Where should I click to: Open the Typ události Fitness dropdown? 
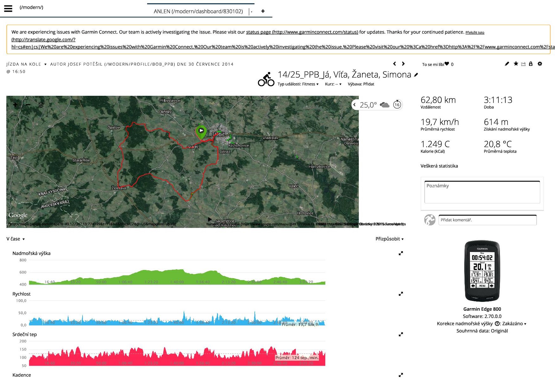(298, 84)
